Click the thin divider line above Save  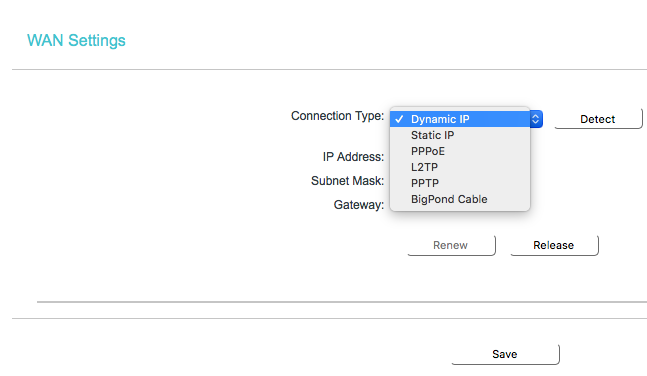(x=329, y=318)
